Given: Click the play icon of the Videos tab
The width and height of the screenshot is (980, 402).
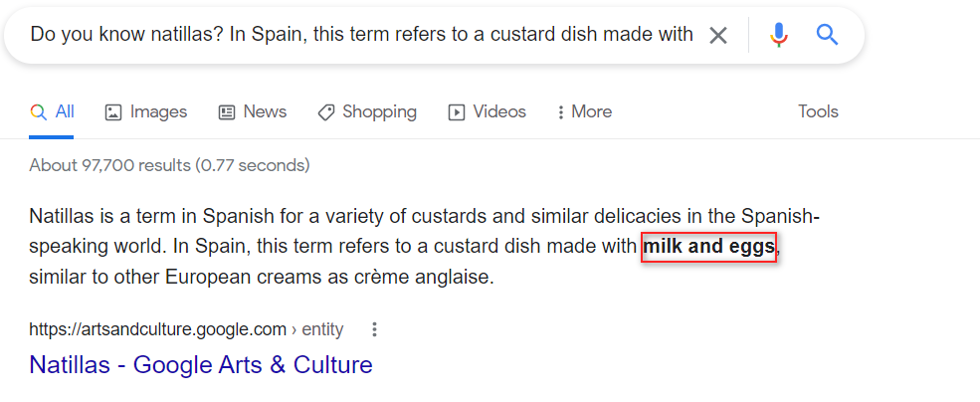Looking at the screenshot, I should pyautogui.click(x=457, y=112).
